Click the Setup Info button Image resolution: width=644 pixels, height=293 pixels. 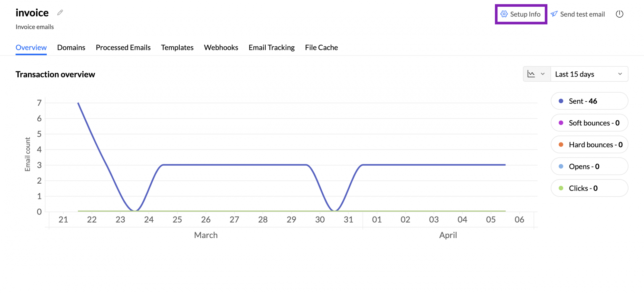pyautogui.click(x=525, y=14)
